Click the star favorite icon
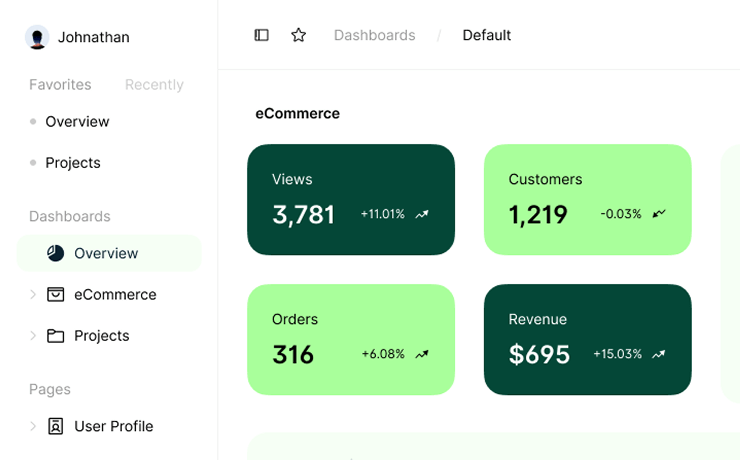 [x=298, y=35]
